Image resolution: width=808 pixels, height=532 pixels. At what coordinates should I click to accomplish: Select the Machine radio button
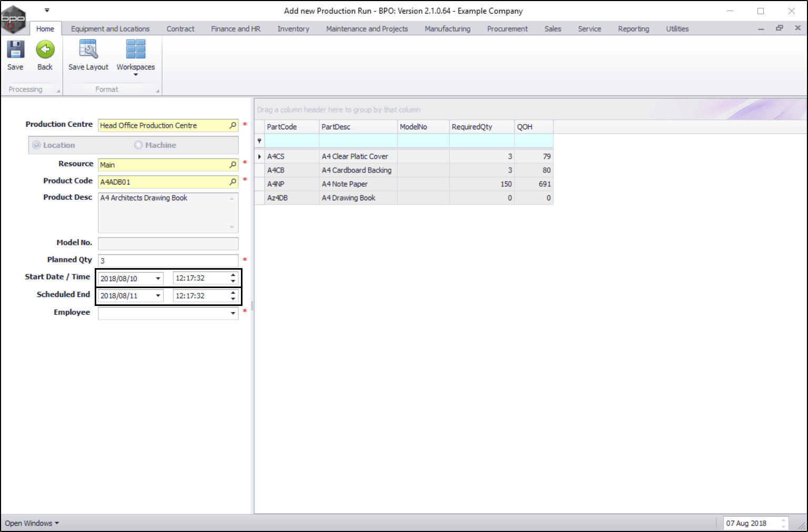point(138,145)
